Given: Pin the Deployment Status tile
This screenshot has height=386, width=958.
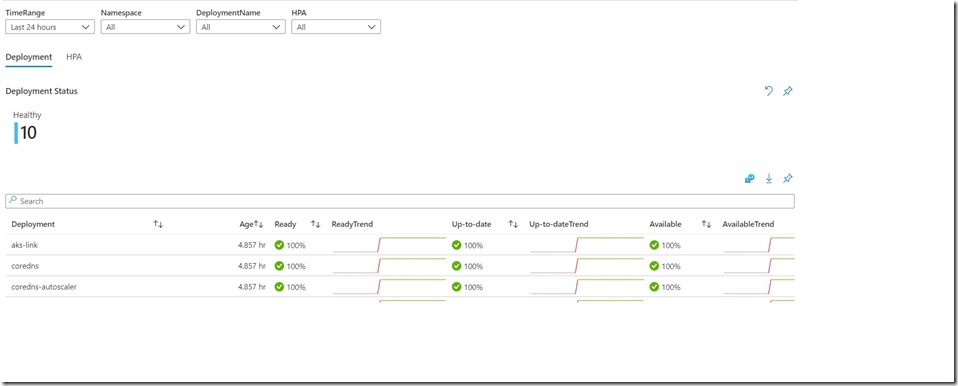Looking at the screenshot, I should [x=788, y=91].
